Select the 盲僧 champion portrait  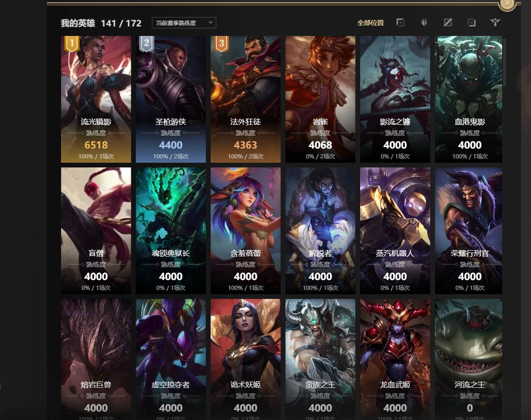(x=96, y=230)
